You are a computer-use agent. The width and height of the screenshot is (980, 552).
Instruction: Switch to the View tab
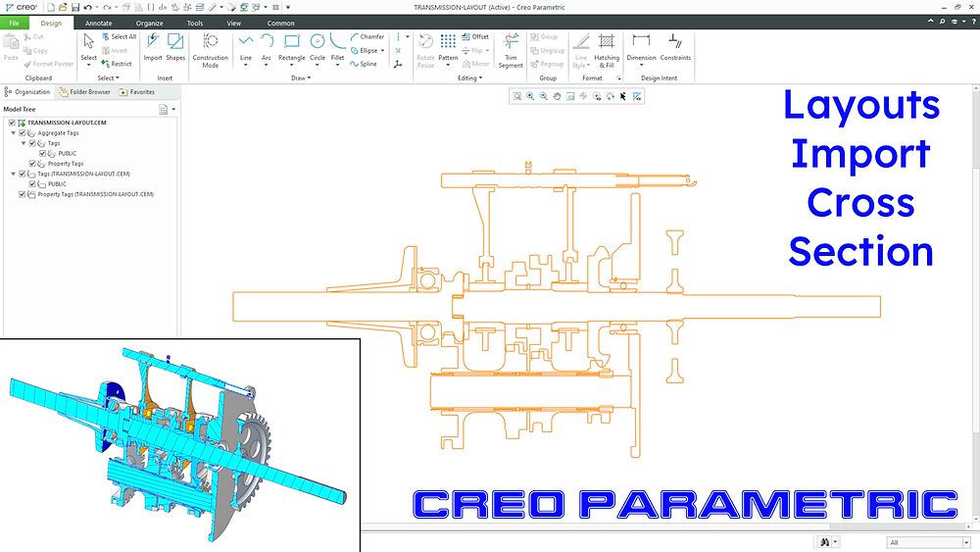tap(234, 24)
